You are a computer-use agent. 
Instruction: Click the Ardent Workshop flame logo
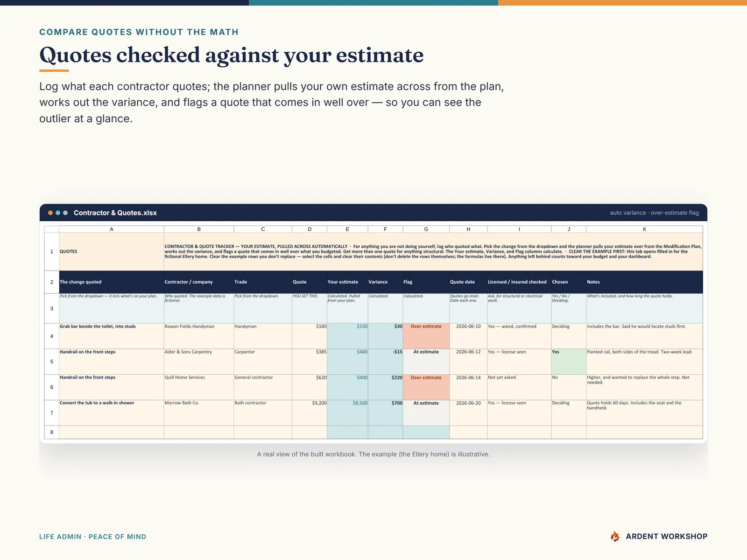point(615,536)
